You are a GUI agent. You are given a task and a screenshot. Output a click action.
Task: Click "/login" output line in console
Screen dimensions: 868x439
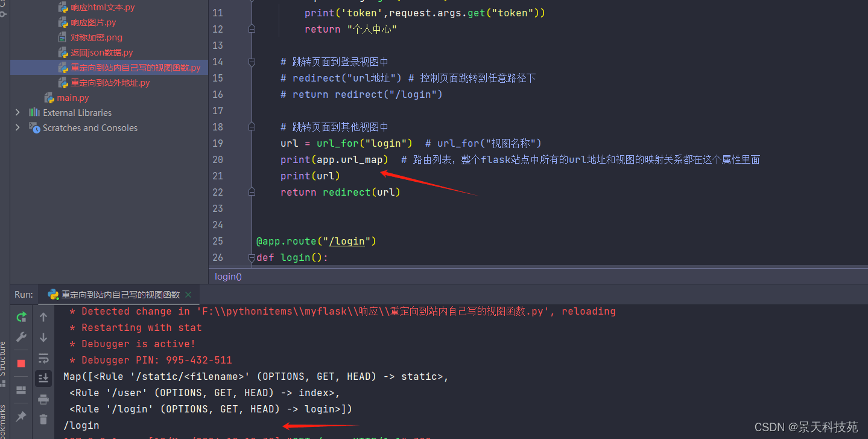point(81,425)
